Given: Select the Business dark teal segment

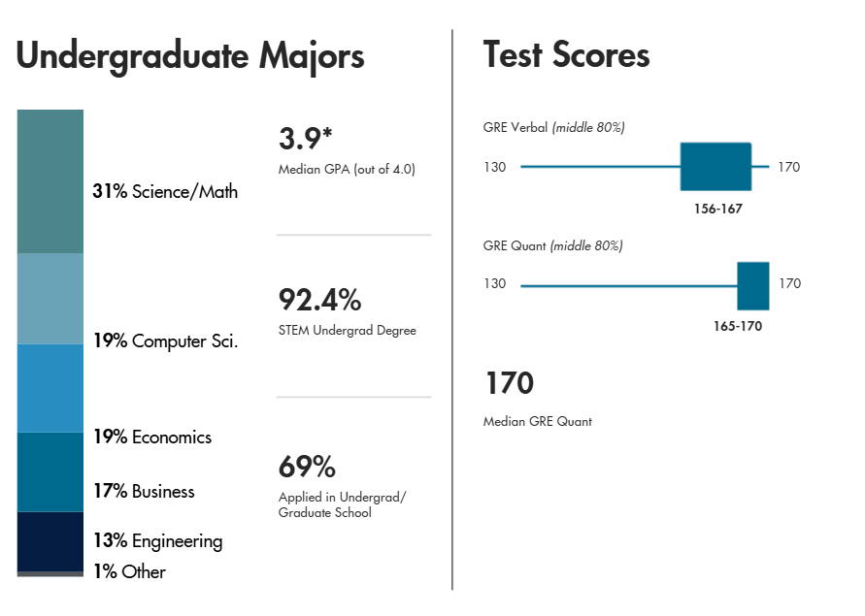Looking at the screenshot, I should tap(50, 472).
